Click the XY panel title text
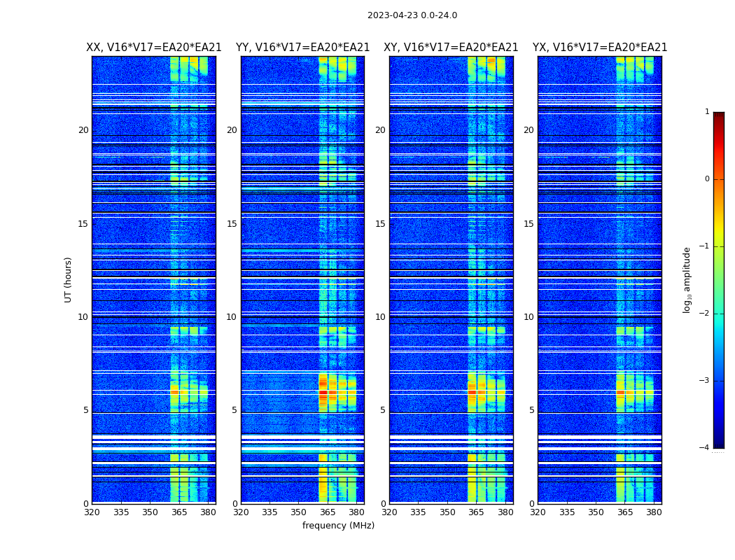 (x=451, y=48)
